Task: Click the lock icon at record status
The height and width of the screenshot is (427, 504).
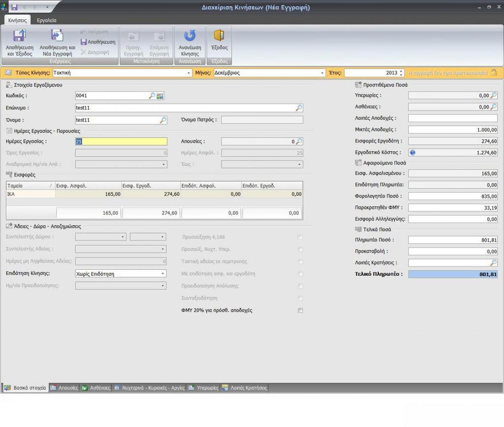Action: [x=494, y=72]
